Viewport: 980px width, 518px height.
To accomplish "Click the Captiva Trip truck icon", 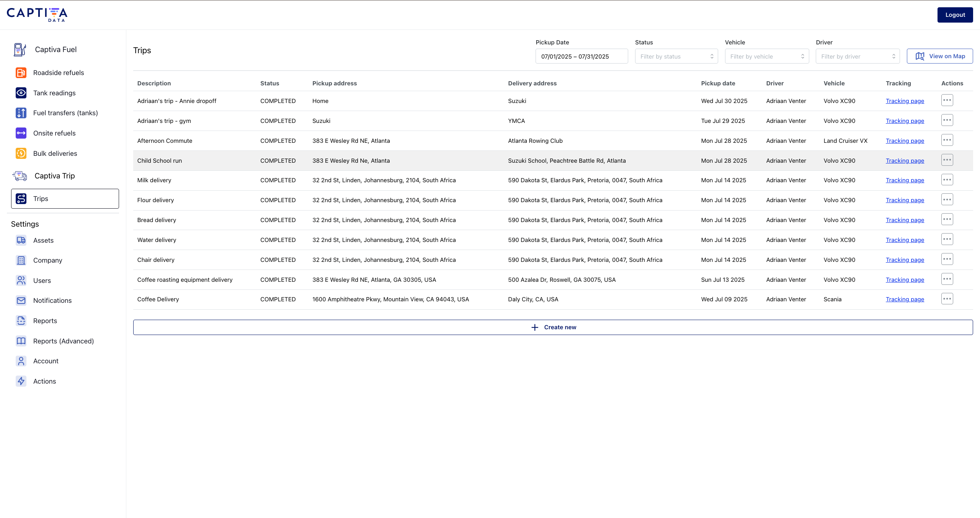I will (20, 176).
